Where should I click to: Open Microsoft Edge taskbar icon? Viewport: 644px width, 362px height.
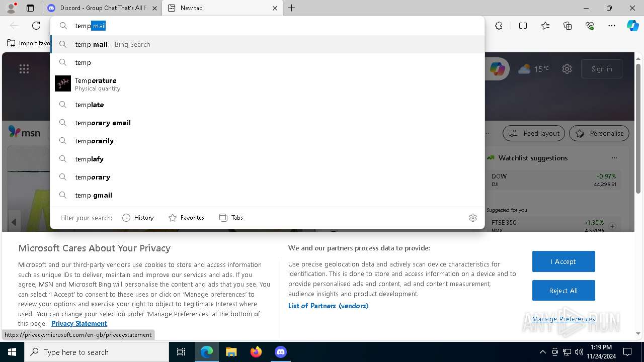pos(207,352)
